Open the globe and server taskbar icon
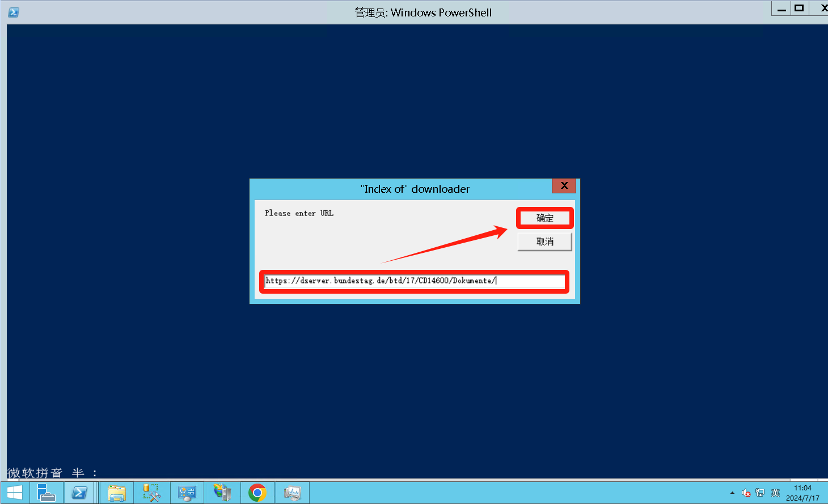The height and width of the screenshot is (504, 828). (x=222, y=493)
